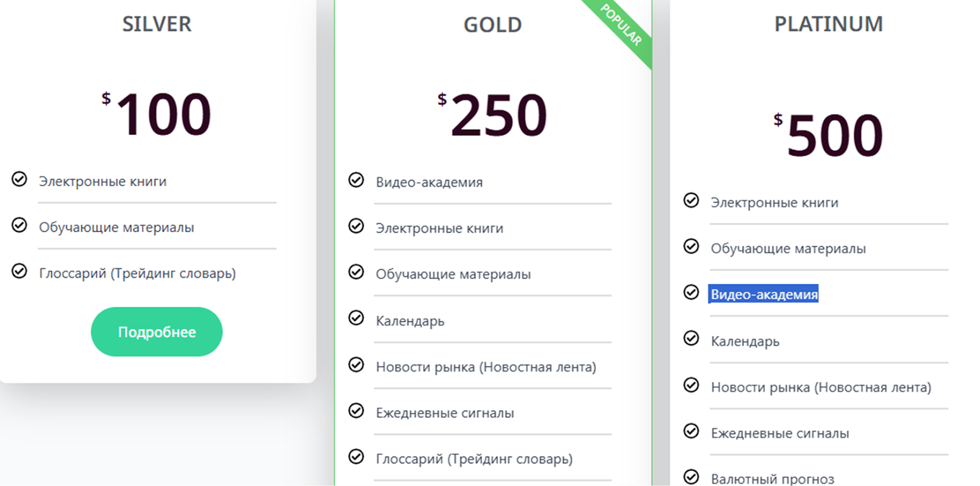The width and height of the screenshot is (980, 486).
Task: Click the GOLD plan heading
Action: (x=492, y=25)
